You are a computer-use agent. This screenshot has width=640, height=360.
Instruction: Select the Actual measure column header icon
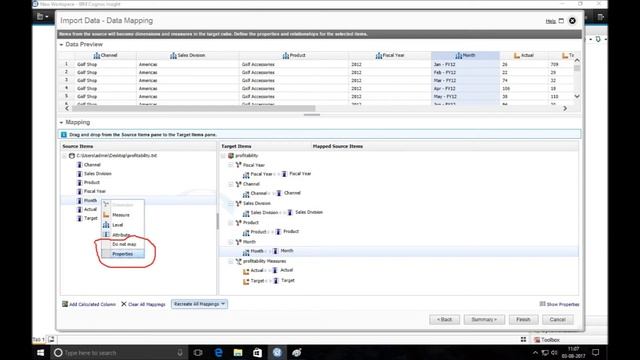coord(517,56)
